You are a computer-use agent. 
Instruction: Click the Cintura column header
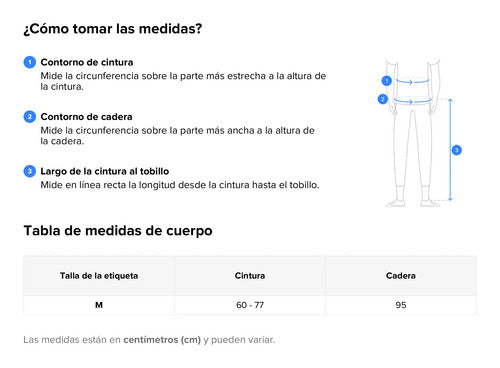pyautogui.click(x=250, y=276)
